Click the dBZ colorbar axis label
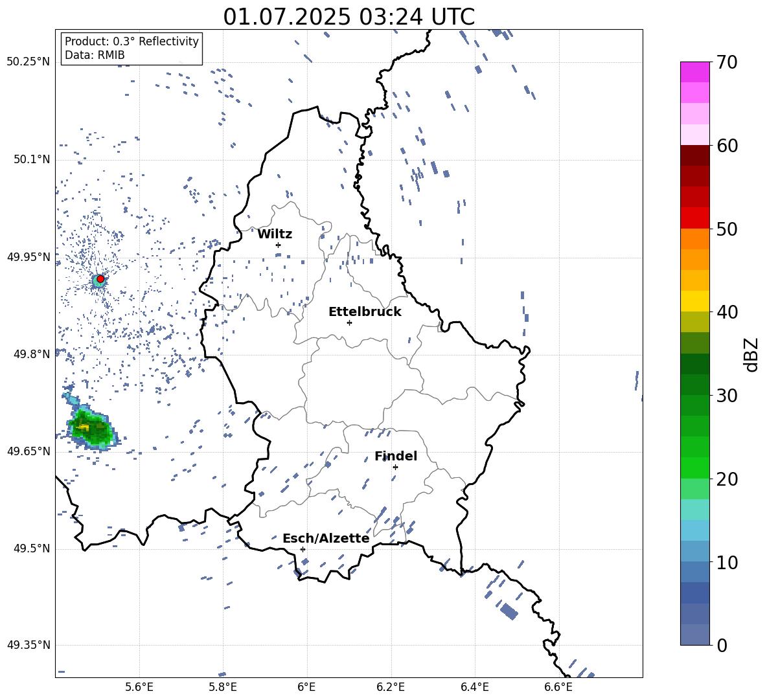 click(x=751, y=354)
